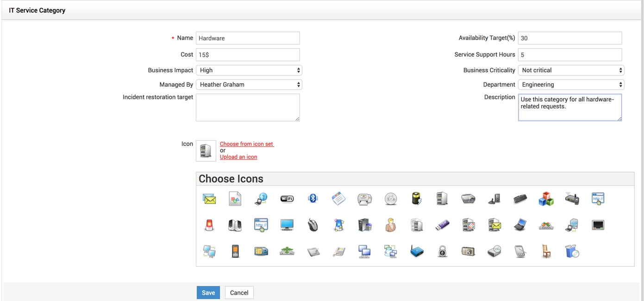Open the Managed By dropdown
This screenshot has height=301, width=644.
(x=249, y=85)
